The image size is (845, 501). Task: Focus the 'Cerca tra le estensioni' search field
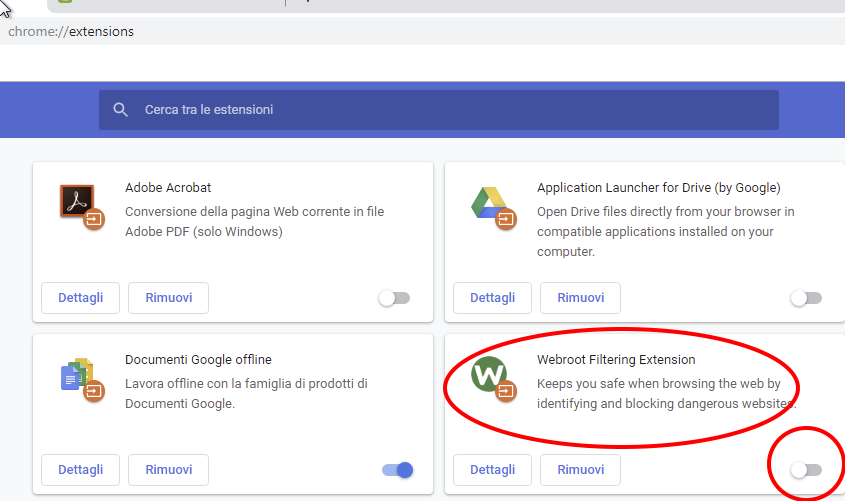(450, 110)
